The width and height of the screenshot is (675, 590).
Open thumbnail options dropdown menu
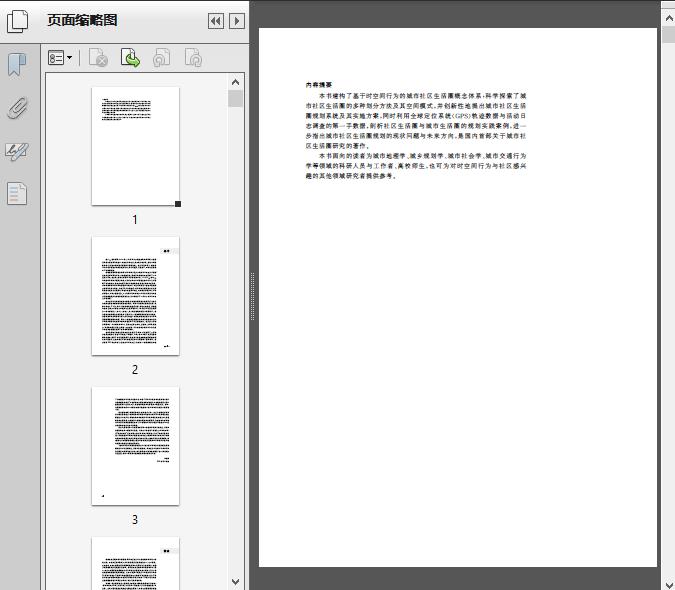[x=60, y=58]
